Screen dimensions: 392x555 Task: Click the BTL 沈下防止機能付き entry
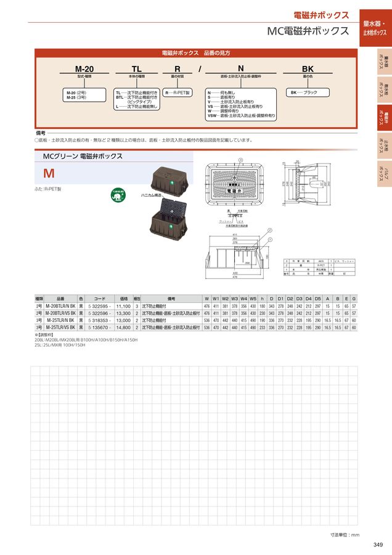137,97
